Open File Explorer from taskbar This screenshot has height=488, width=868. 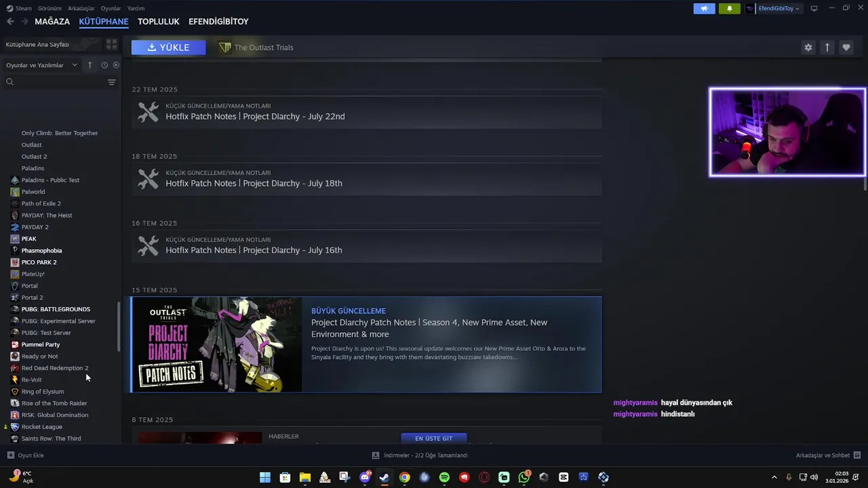[x=304, y=477]
